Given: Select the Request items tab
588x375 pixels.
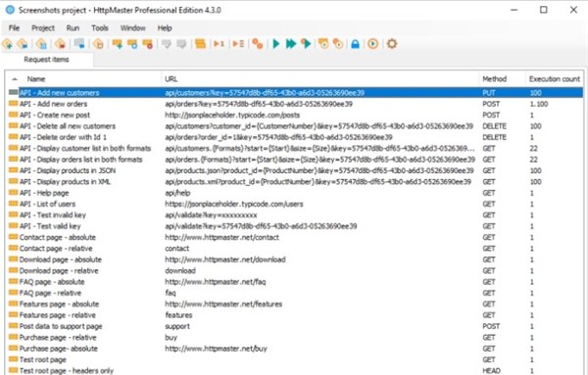Looking at the screenshot, I should click(x=46, y=59).
